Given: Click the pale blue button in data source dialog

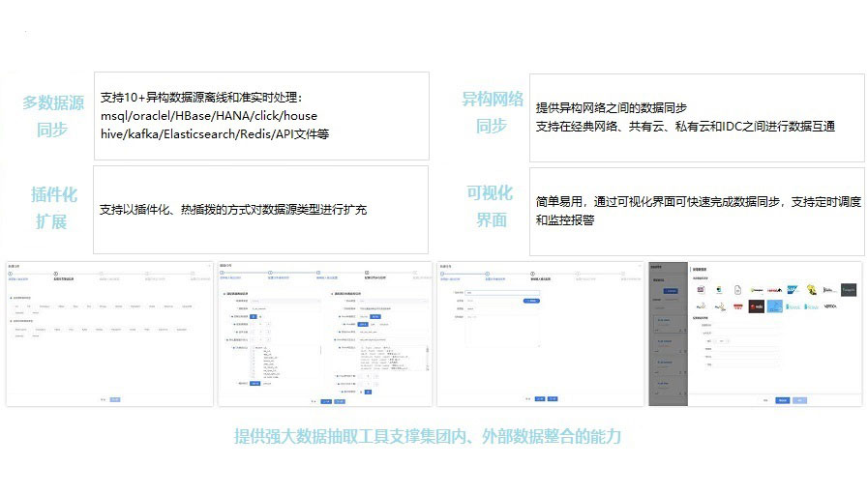Looking at the screenshot, I should tap(799, 400).
